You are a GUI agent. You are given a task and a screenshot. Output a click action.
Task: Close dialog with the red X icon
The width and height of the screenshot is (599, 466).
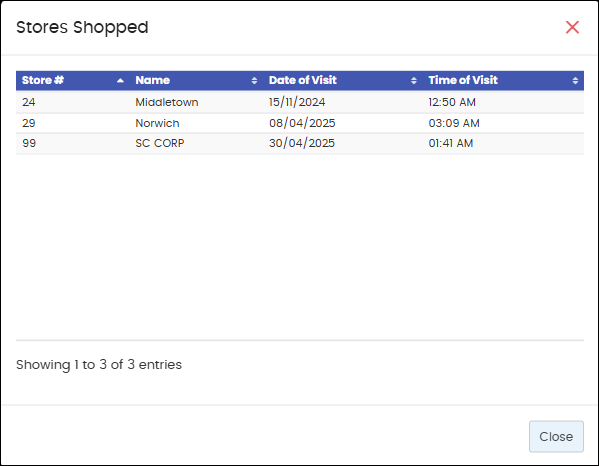(x=572, y=27)
